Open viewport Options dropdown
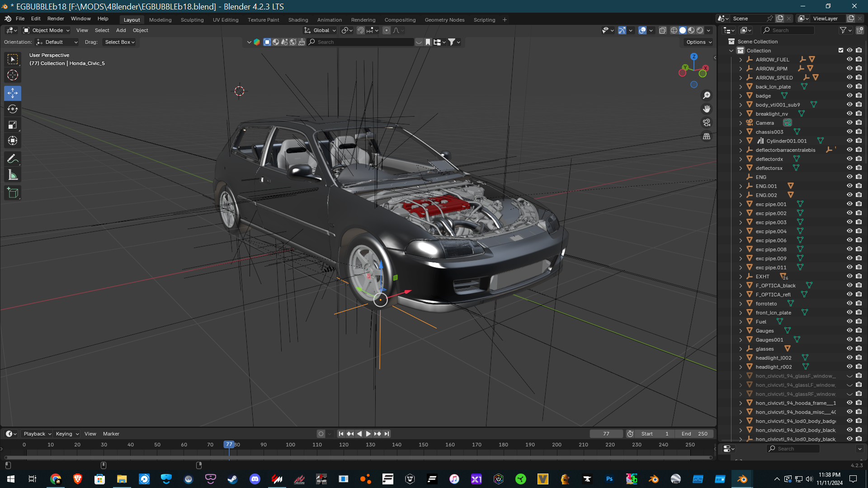The width and height of the screenshot is (868, 488). point(699,42)
